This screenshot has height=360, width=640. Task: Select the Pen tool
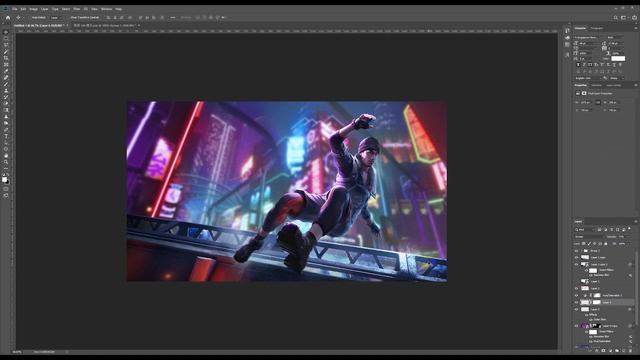coord(6,130)
